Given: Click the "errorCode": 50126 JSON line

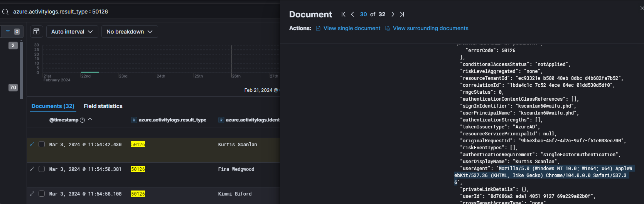Looking at the screenshot, I should 490,51.
